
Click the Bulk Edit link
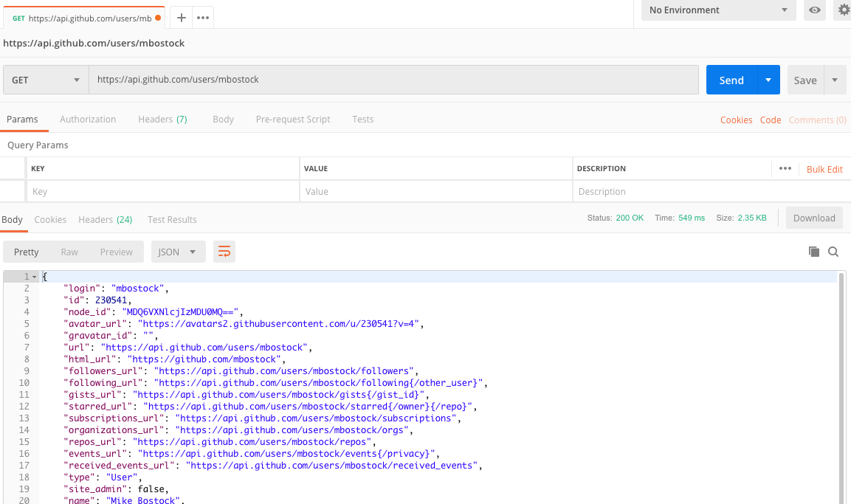[x=824, y=169]
